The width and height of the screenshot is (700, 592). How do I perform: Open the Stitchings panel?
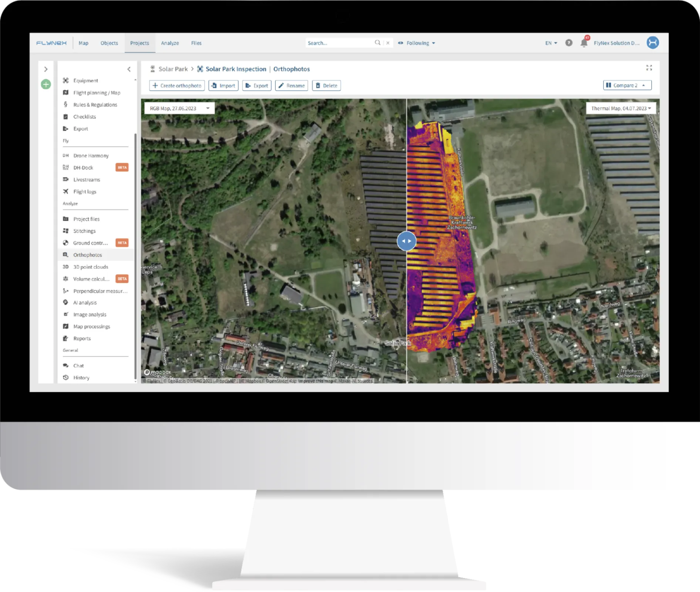coord(84,231)
